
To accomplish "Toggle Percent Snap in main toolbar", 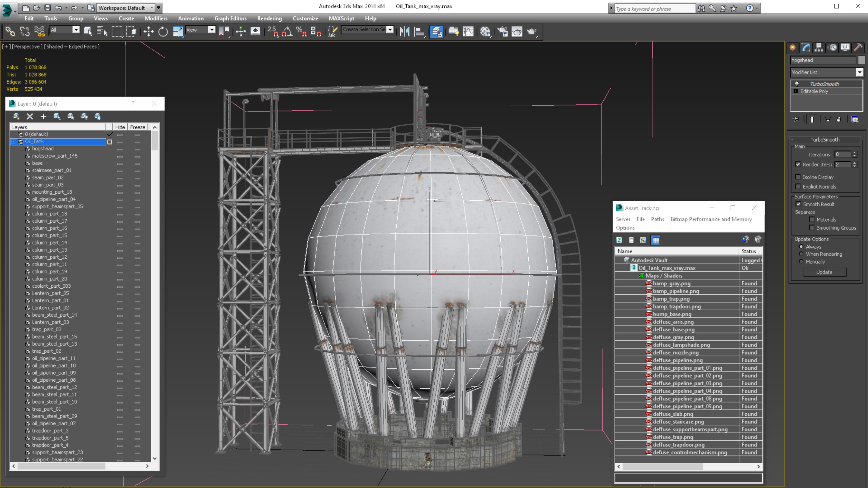I will pyautogui.click(x=301, y=32).
